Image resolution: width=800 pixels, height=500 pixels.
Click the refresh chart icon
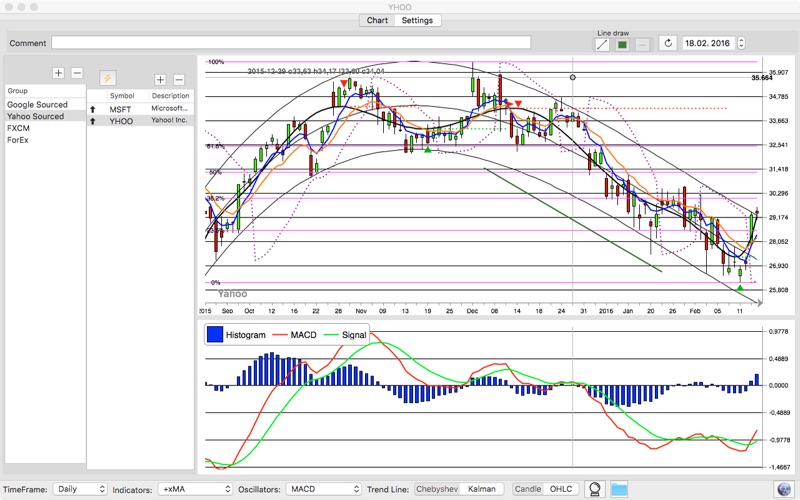click(668, 44)
